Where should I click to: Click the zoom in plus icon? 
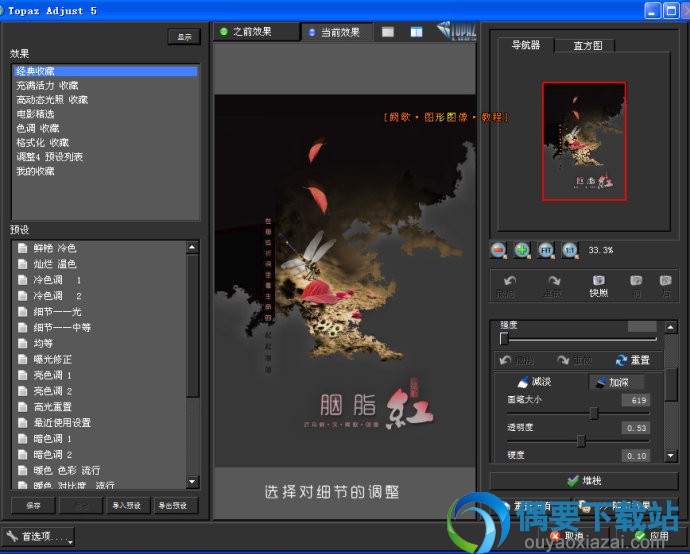tap(522, 250)
